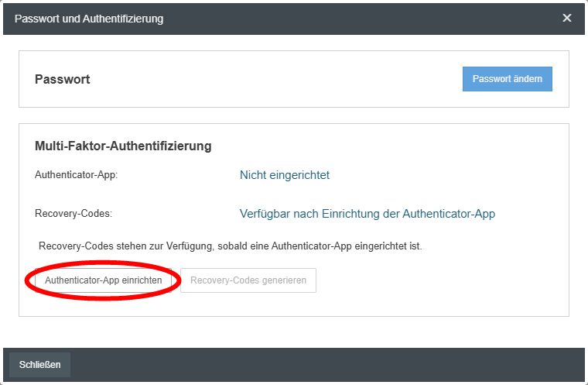Click the Multi-Faktor-Authentifizierung heading
Screen dimensions: 588x385
coord(123,146)
